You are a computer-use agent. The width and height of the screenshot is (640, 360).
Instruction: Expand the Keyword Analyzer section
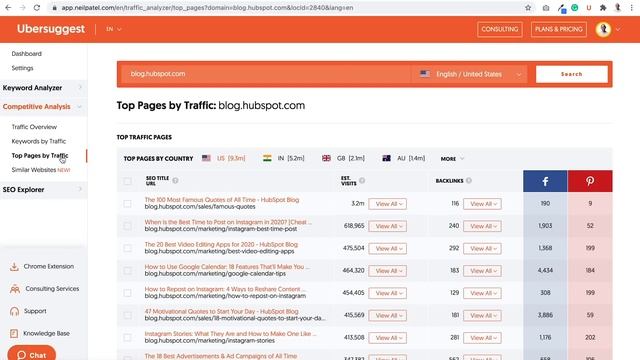coord(43,88)
